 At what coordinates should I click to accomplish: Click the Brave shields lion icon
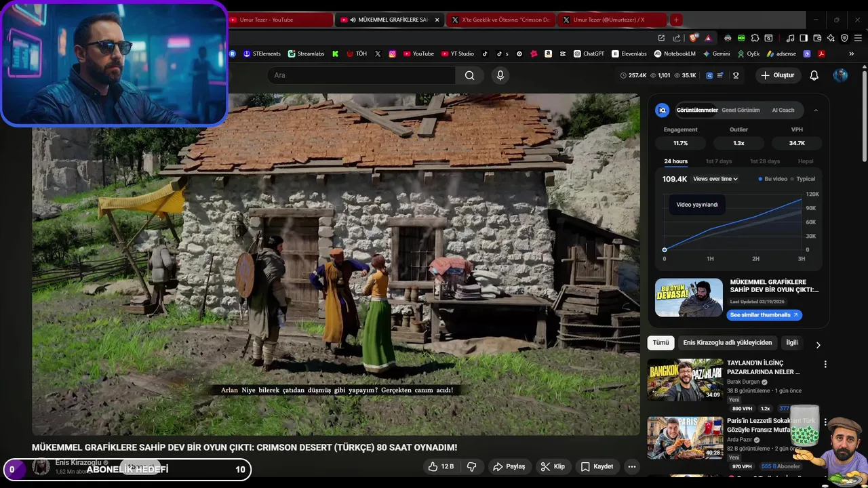coord(693,38)
